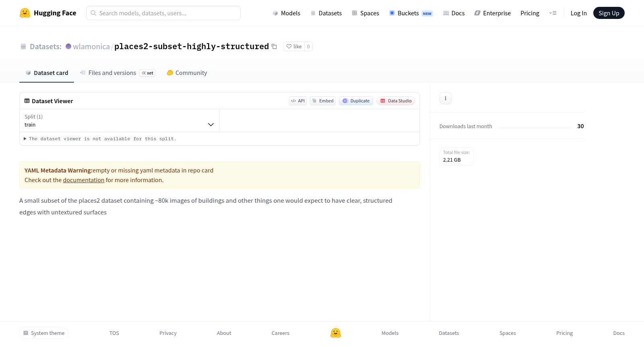Click the like count number

point(308,46)
